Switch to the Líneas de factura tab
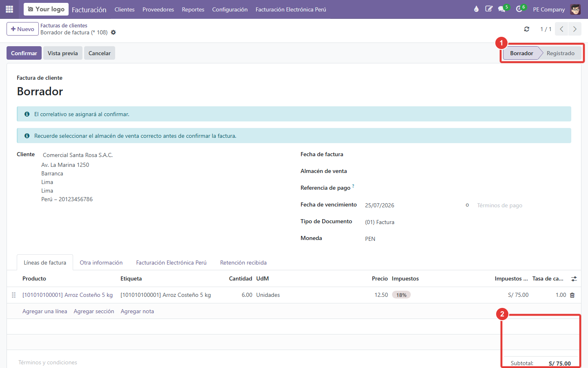The height and width of the screenshot is (368, 588). (x=45, y=263)
